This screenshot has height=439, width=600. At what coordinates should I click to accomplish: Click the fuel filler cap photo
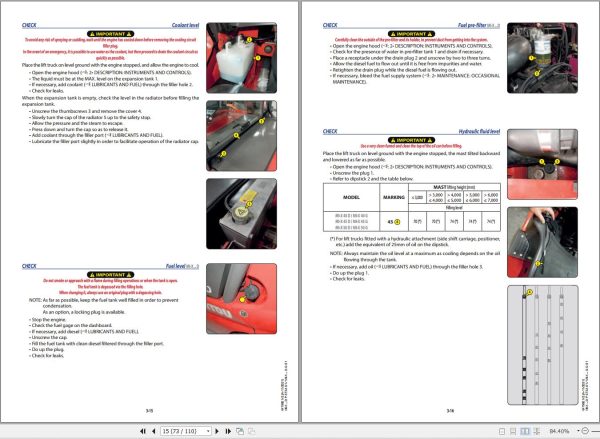click(x=241, y=299)
